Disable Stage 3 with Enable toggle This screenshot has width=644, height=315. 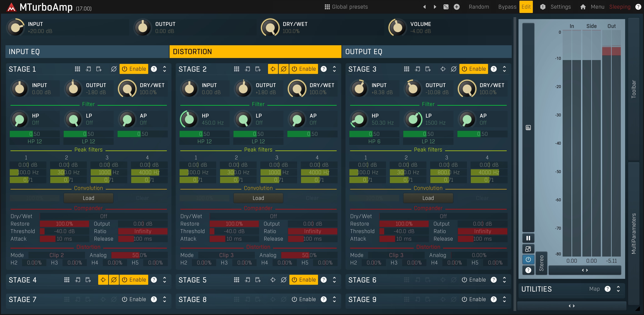click(x=474, y=69)
